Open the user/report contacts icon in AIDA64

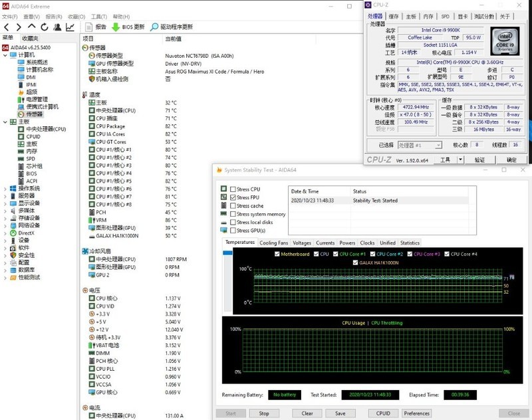pos(57,27)
